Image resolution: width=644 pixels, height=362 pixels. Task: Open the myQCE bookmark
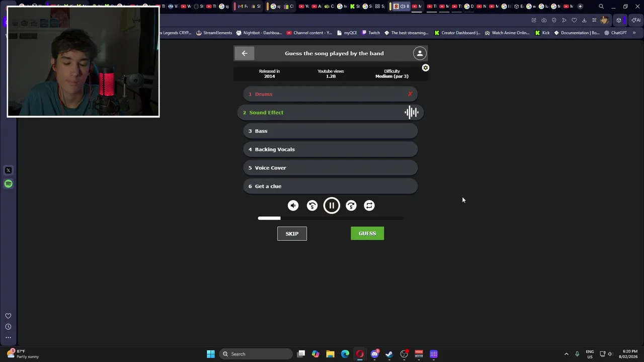pos(347,33)
